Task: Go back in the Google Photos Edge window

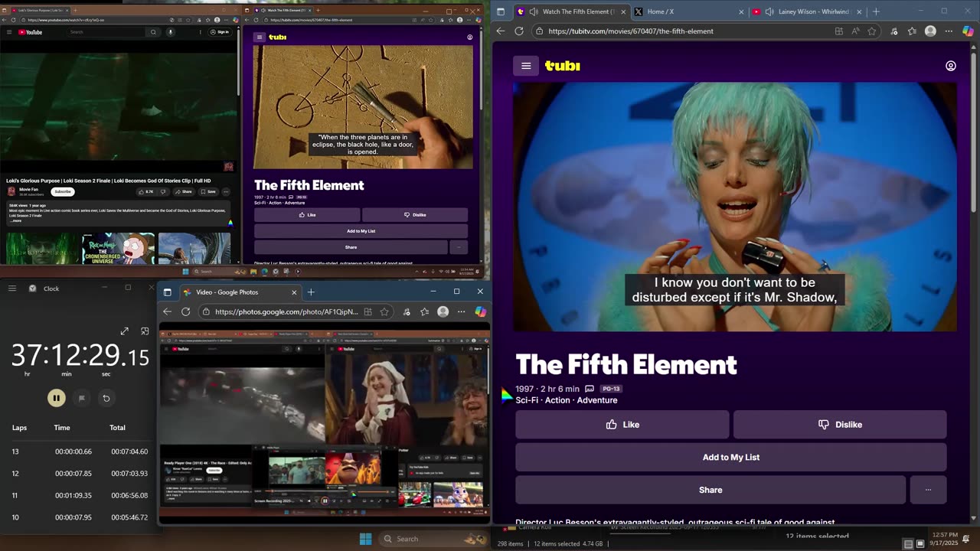Action: [167, 311]
